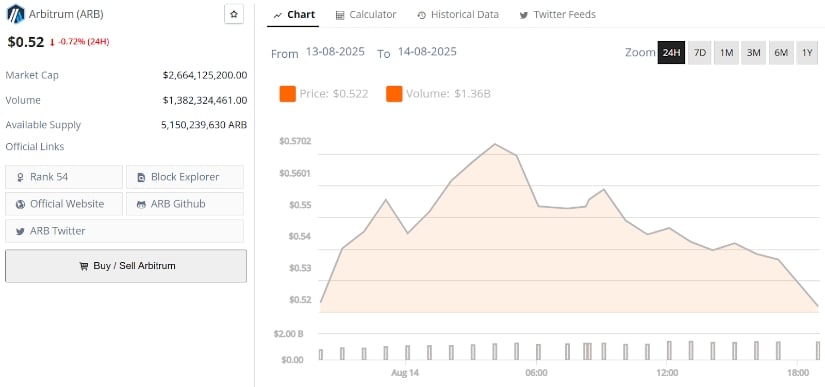Click the $0.53 y-axis label
The width and height of the screenshot is (825, 387).
300,268
